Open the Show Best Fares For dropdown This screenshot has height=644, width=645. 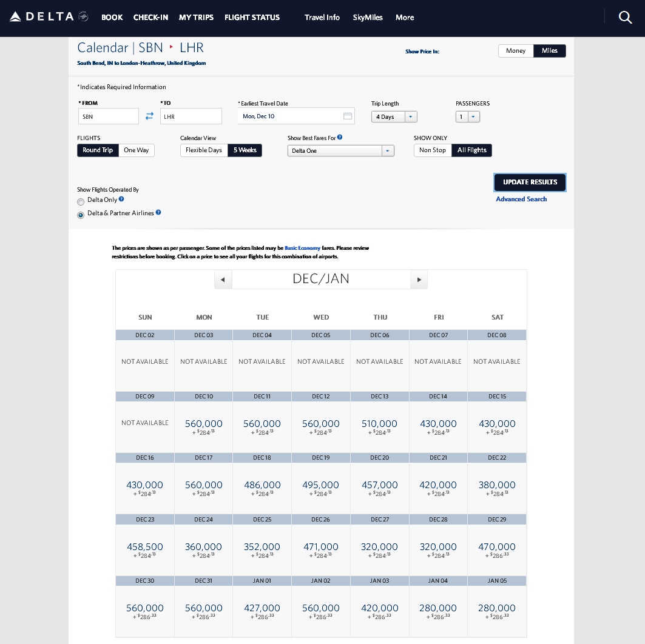tap(388, 150)
